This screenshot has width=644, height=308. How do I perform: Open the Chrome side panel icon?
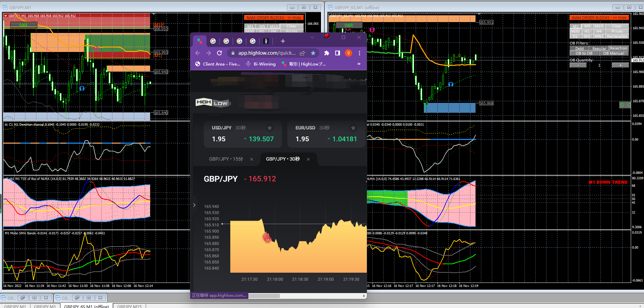click(337, 53)
